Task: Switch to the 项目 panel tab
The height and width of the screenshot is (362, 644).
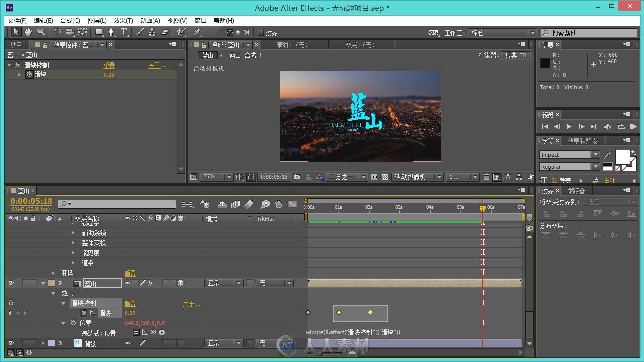Action: click(x=16, y=45)
